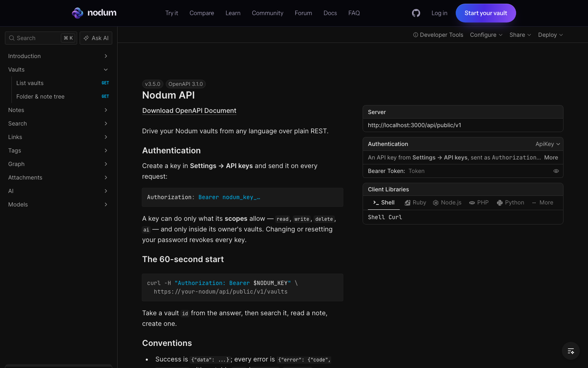The width and height of the screenshot is (588, 368).
Task: Click the Authorization Bearer code block
Action: [243, 197]
